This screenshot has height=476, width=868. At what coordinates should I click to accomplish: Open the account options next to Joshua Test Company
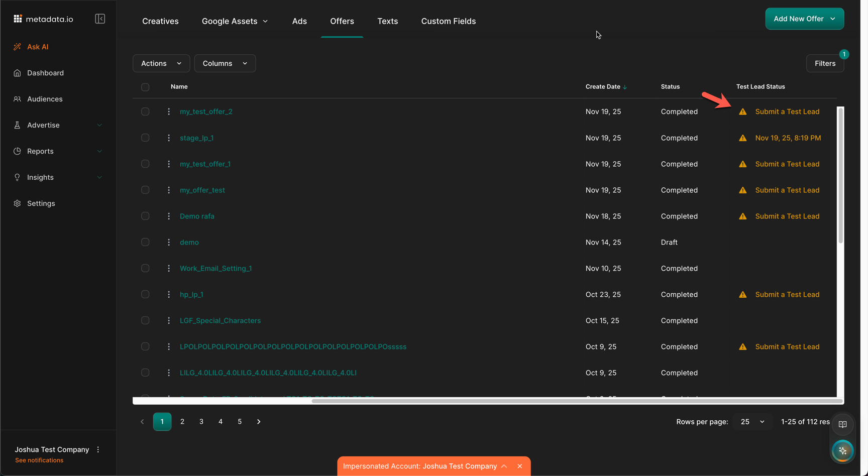pos(98,449)
